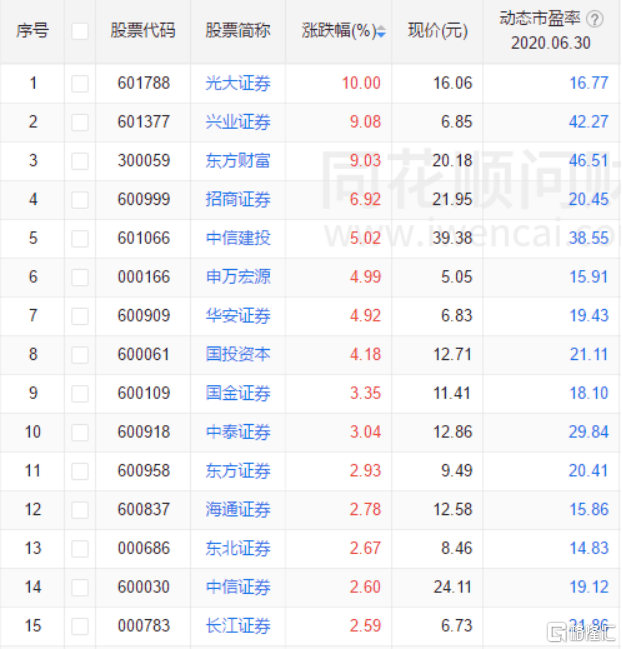Check the box for 光大证券 row

[80, 84]
